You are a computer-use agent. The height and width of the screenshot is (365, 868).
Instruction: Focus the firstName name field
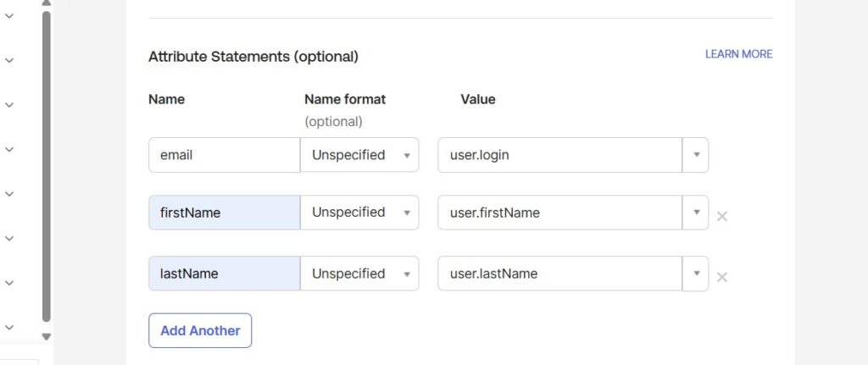point(224,213)
